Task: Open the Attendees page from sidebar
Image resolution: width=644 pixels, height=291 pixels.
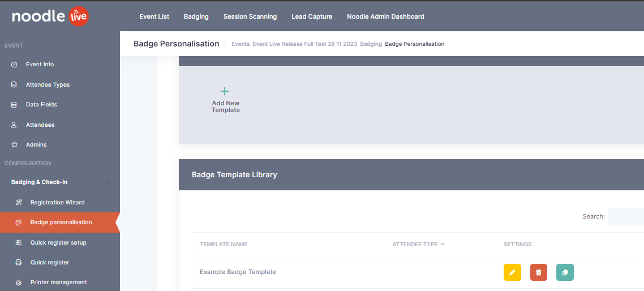Action: pos(40,125)
